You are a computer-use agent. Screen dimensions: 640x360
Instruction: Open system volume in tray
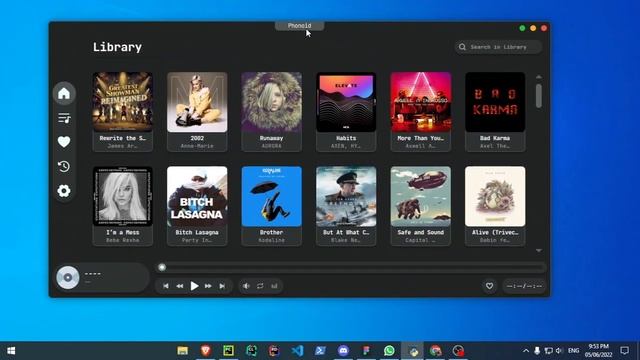click(559, 351)
